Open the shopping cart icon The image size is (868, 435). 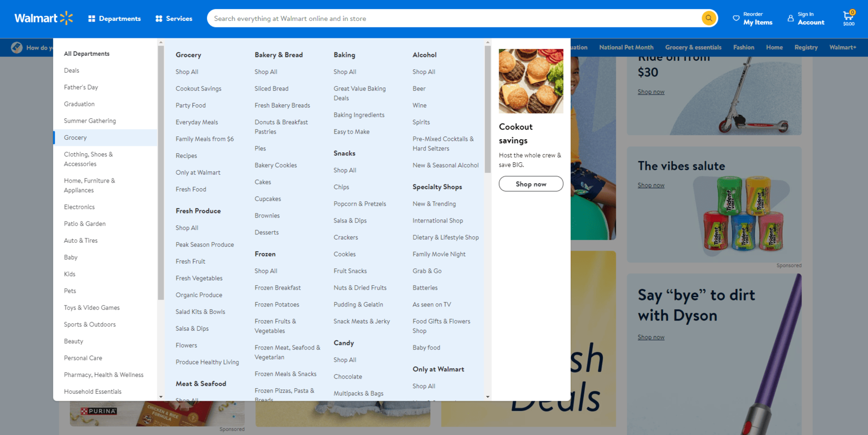pyautogui.click(x=848, y=16)
